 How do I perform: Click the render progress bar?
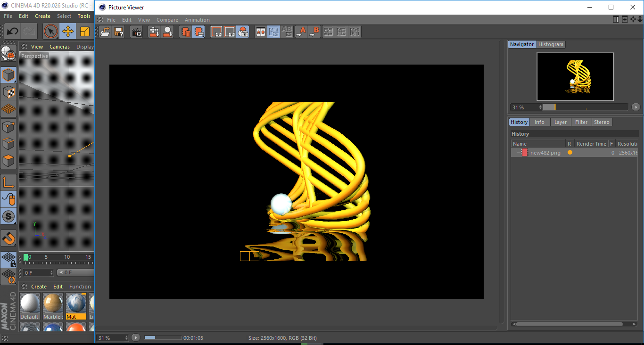[163, 337]
